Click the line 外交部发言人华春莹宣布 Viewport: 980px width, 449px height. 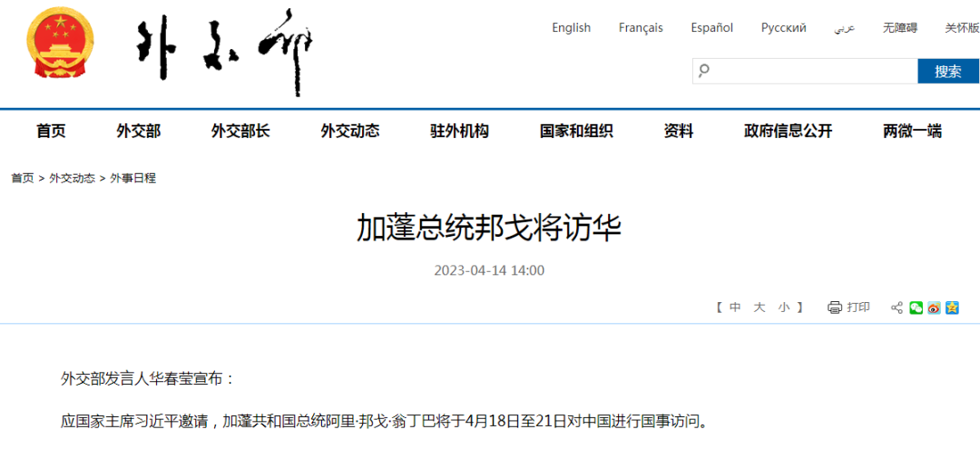(148, 378)
